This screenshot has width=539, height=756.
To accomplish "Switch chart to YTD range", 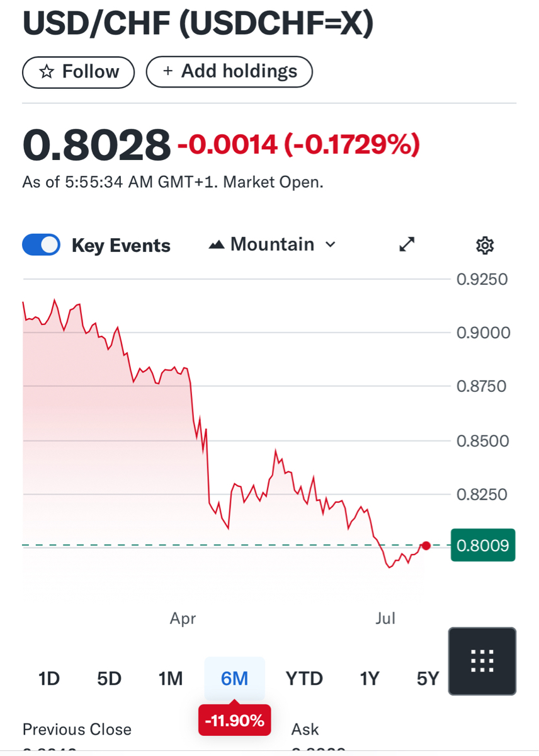I will [304, 679].
